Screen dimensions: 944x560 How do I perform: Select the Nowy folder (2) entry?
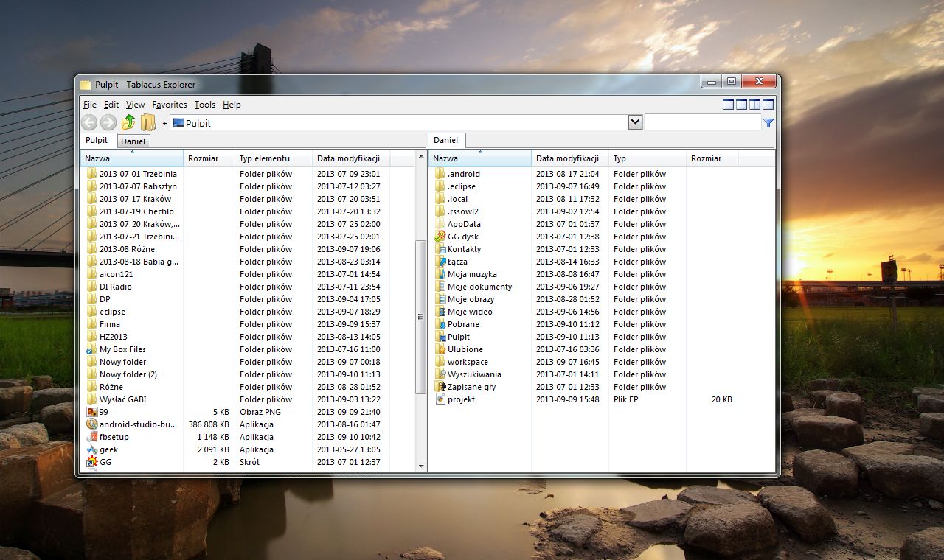[x=128, y=374]
